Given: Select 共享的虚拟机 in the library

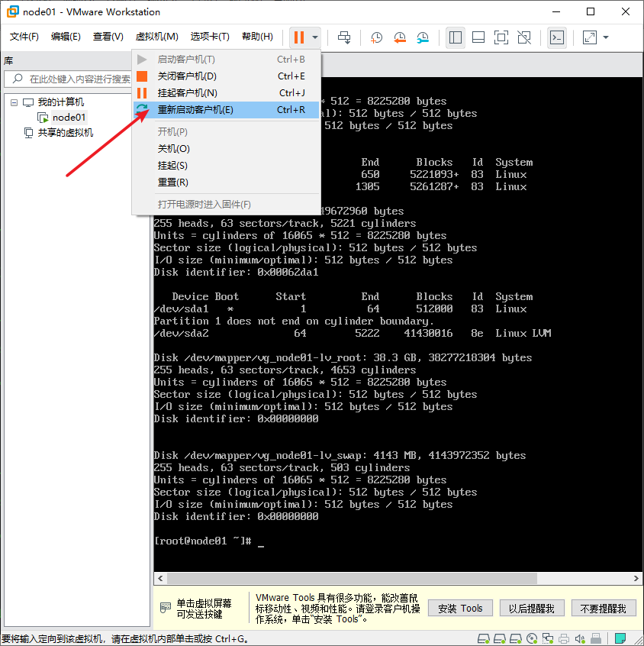Looking at the screenshot, I should tap(65, 133).
